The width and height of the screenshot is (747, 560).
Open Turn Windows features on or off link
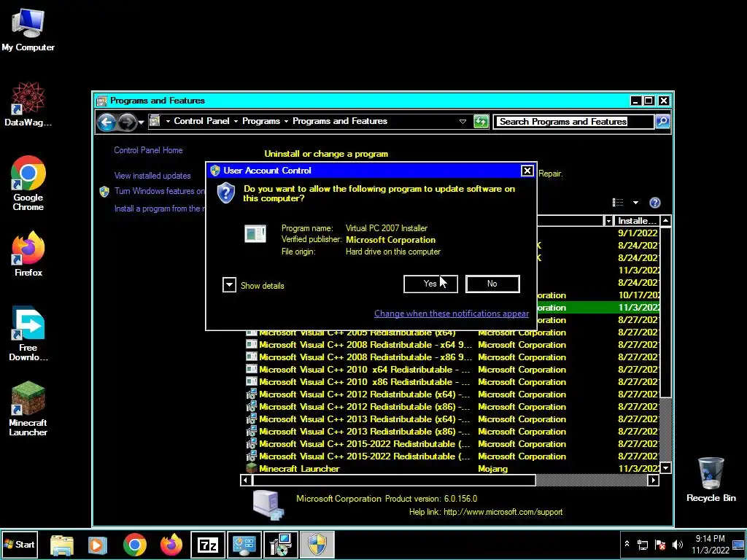point(160,191)
